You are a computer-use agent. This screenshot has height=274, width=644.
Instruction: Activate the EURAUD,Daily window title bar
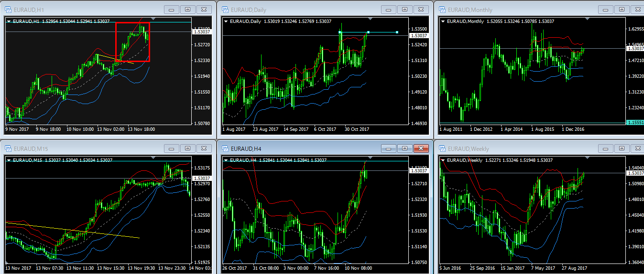311,10
